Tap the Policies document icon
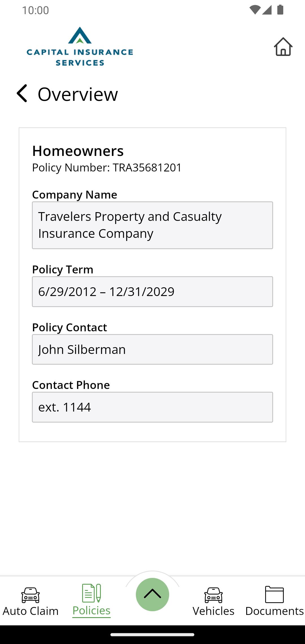The image size is (305, 644). (91, 593)
